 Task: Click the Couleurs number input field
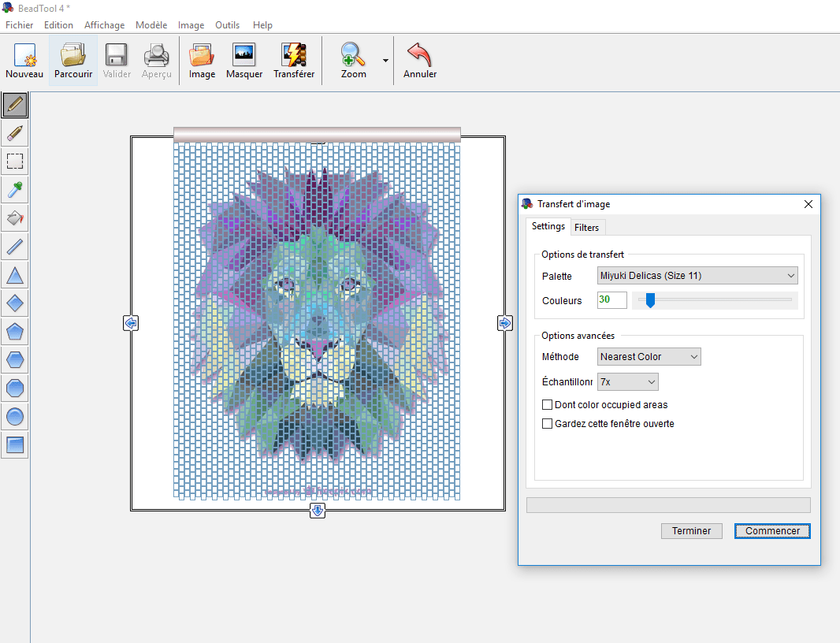point(611,300)
